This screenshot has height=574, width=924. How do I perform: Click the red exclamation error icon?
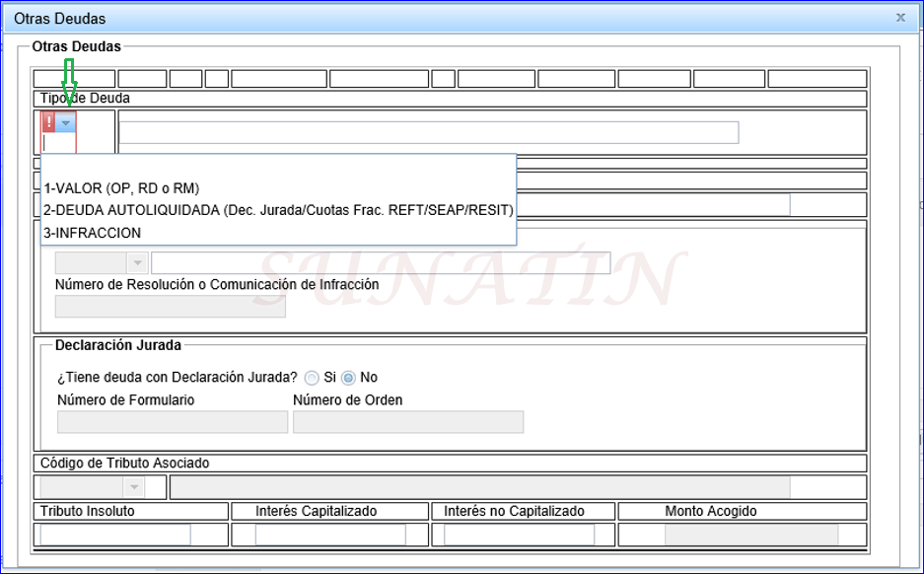(46, 122)
